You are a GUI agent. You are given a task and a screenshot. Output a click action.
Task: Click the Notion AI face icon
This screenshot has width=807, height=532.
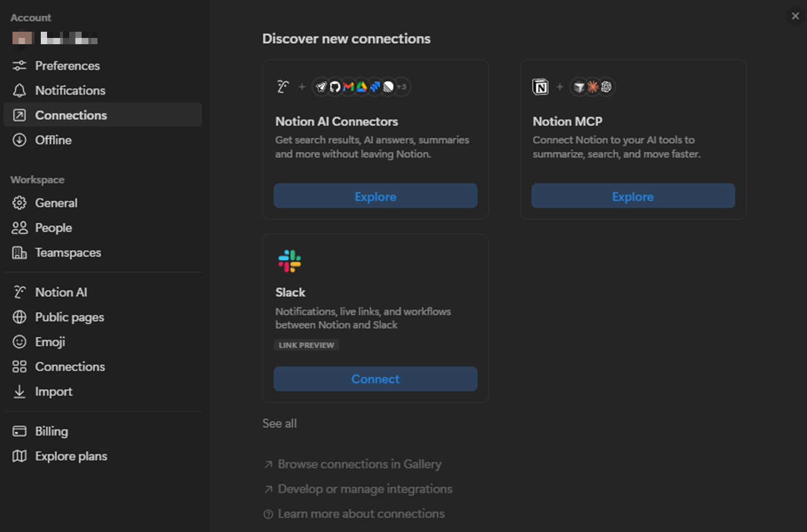click(283, 86)
